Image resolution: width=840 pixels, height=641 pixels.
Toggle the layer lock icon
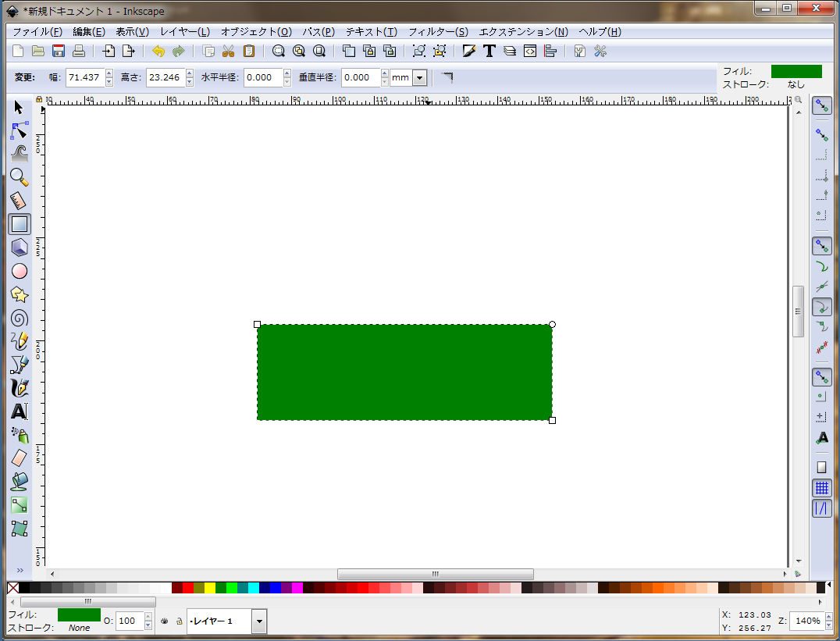click(179, 621)
